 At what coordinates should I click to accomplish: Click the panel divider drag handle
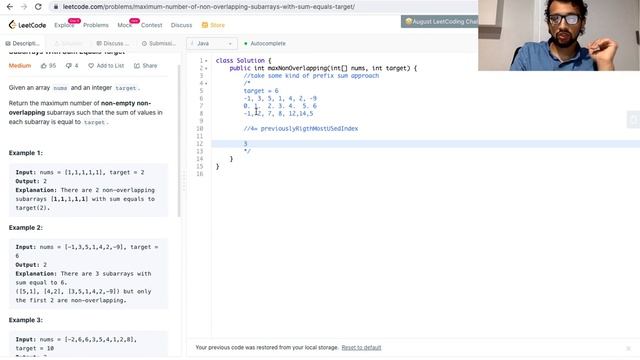pyautogui.click(x=184, y=180)
